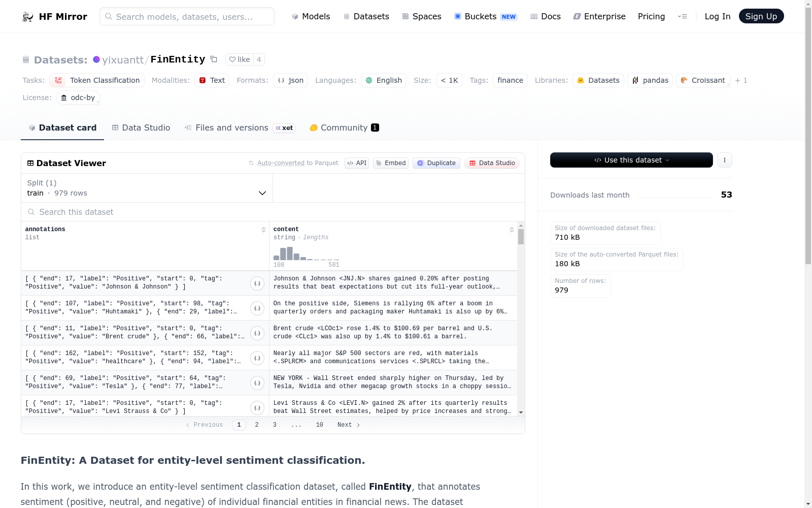Open Docs in the navigation
This screenshot has height=508, width=812.
tap(546, 16)
